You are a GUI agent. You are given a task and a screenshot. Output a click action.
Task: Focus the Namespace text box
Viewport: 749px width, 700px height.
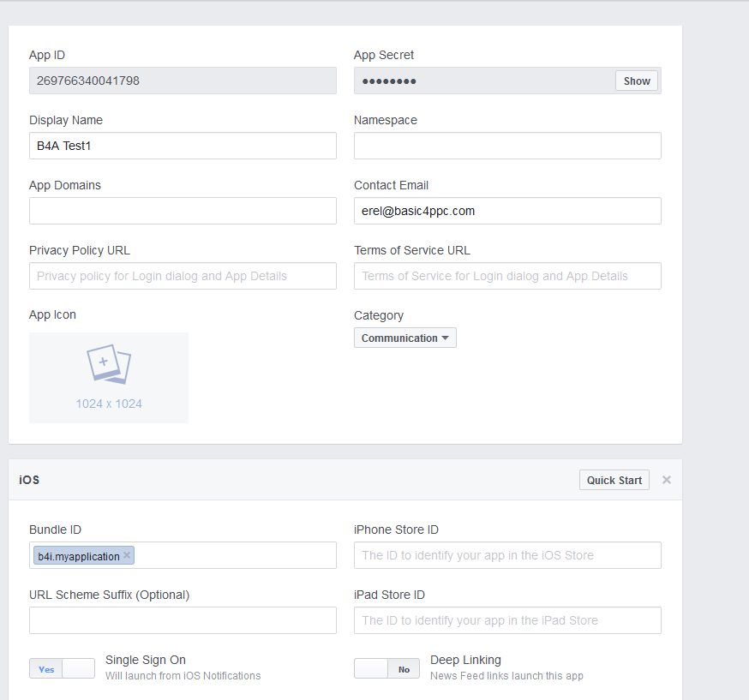click(x=507, y=146)
